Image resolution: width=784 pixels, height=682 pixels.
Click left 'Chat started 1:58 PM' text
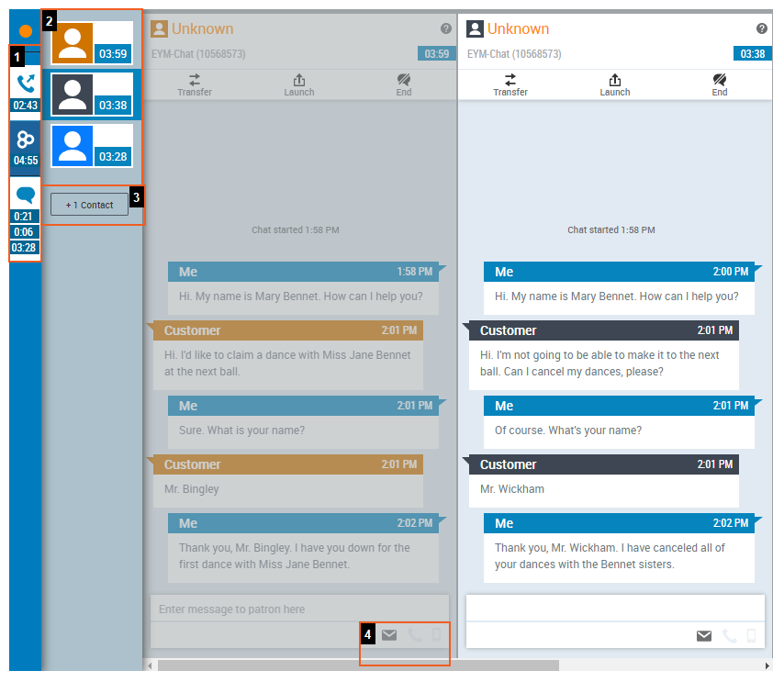pyautogui.click(x=295, y=230)
